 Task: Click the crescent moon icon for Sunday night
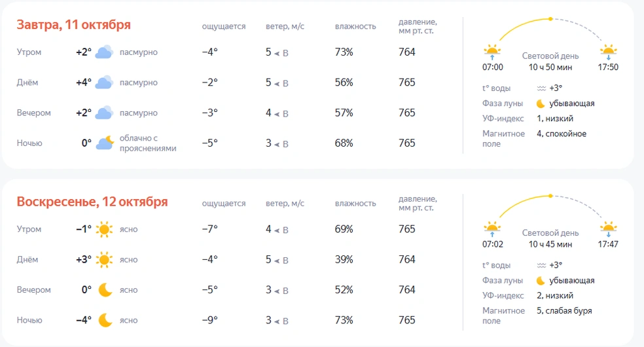105,320
